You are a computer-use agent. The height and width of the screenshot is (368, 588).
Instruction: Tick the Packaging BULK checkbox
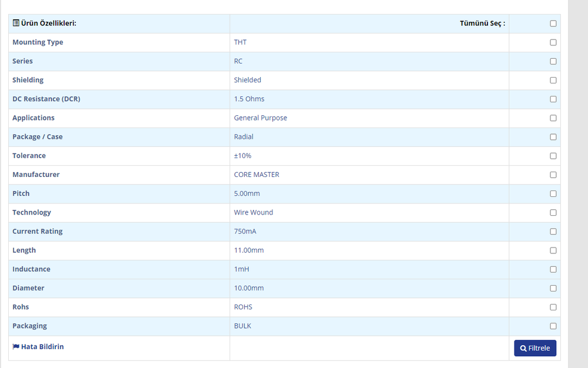[x=553, y=326]
